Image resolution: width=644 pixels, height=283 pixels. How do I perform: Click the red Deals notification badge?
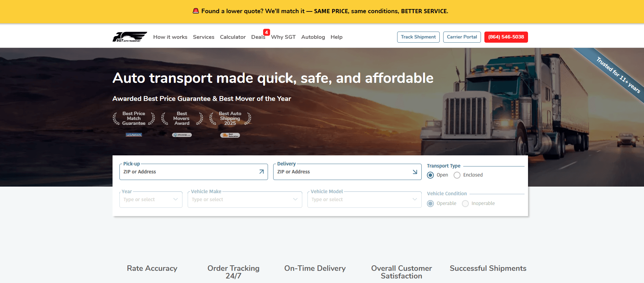coord(266,32)
